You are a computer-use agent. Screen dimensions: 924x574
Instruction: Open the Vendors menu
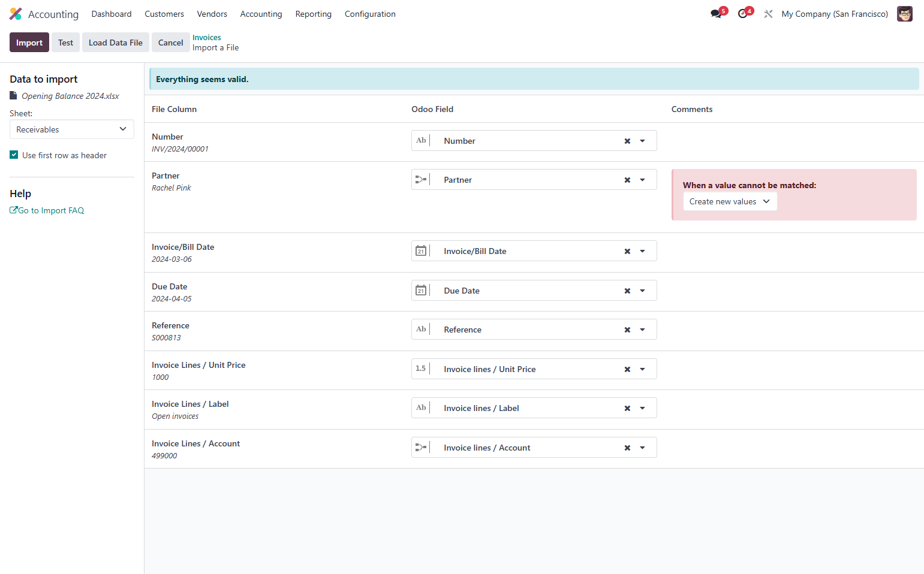212,14
